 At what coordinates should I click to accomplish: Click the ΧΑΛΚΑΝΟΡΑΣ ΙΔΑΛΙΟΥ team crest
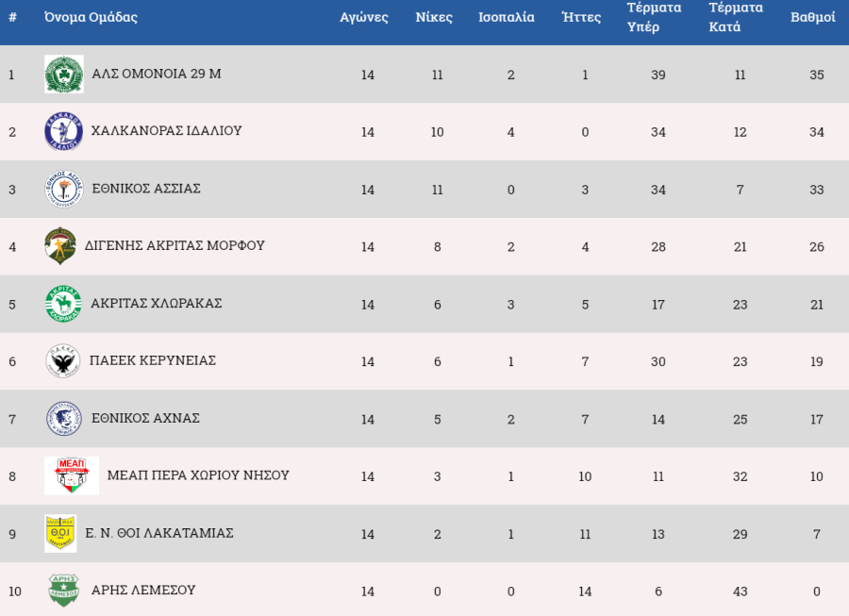click(63, 131)
